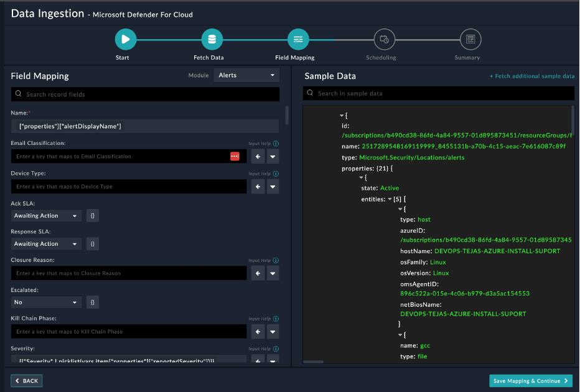
Task: Click curly braces button next to Ack SLA
Action: (92, 216)
